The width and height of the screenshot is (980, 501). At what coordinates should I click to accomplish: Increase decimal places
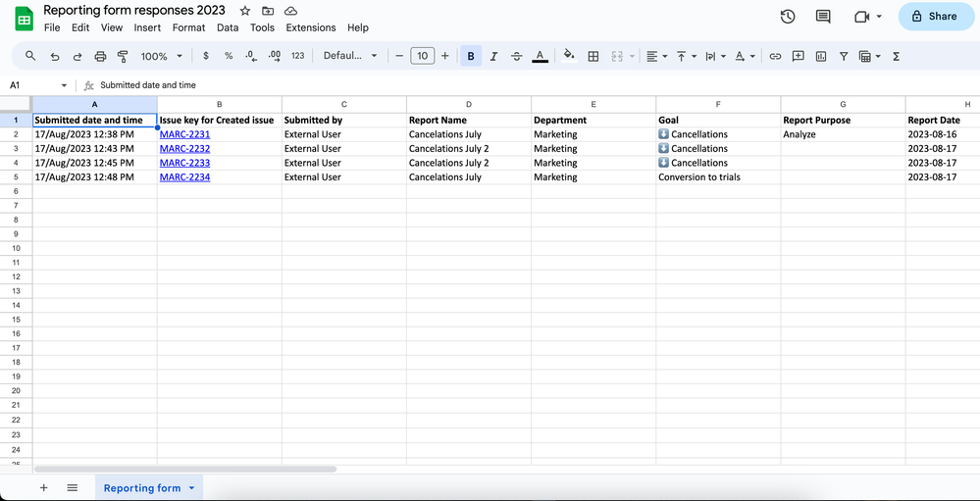[x=274, y=56]
